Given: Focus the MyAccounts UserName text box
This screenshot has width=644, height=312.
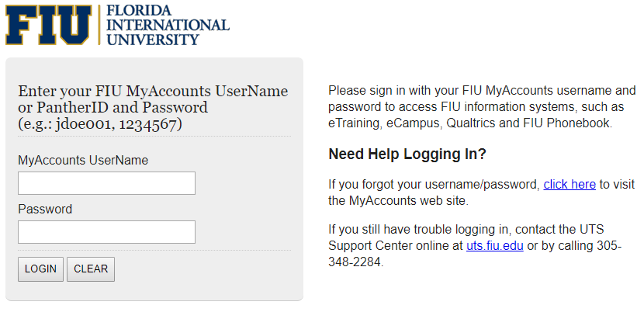Looking at the screenshot, I should click(x=106, y=183).
